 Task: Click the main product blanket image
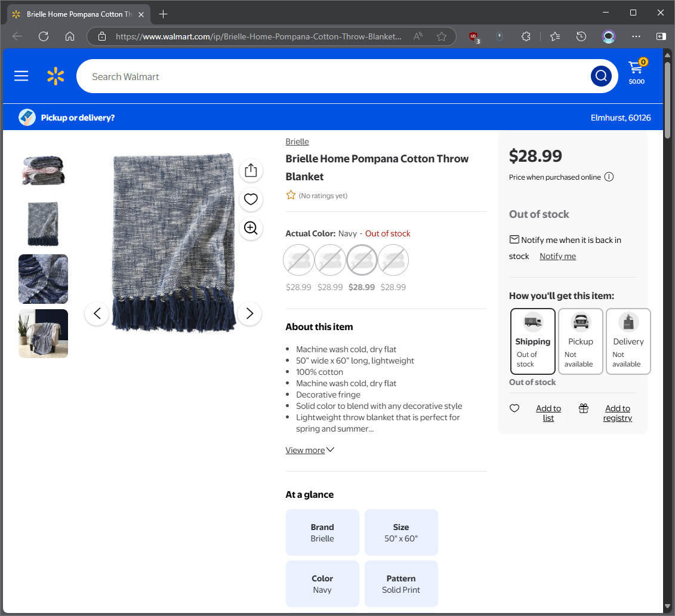tap(174, 243)
